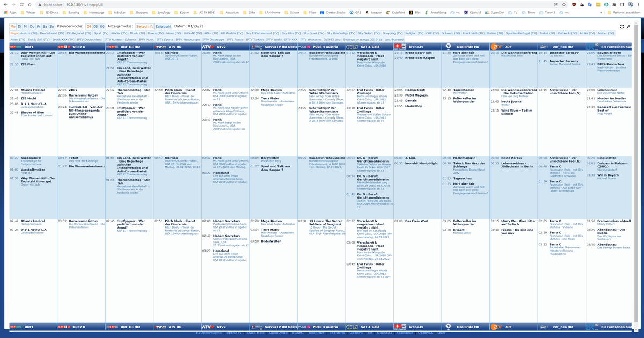The height and width of the screenshot is (338, 644).
Task: Select calendar week 05
Action: [96, 26]
